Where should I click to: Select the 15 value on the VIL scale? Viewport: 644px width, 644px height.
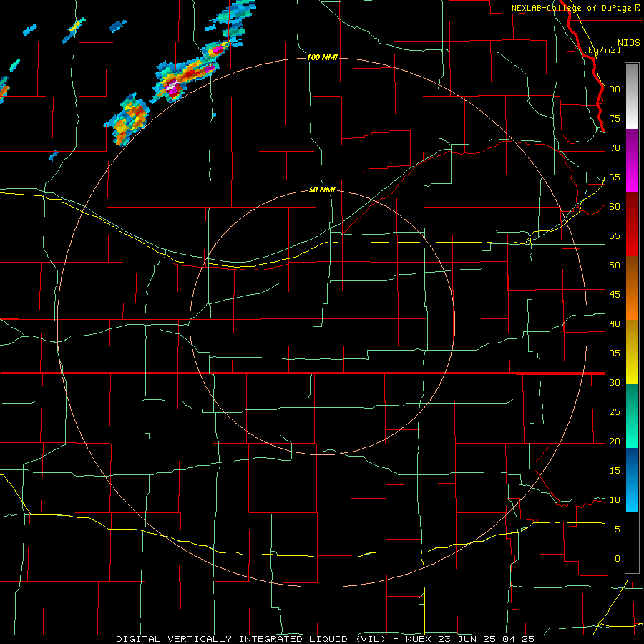[x=615, y=471]
